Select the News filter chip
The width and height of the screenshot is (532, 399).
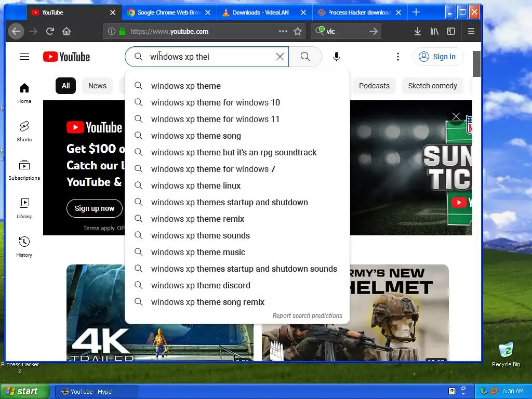click(97, 86)
